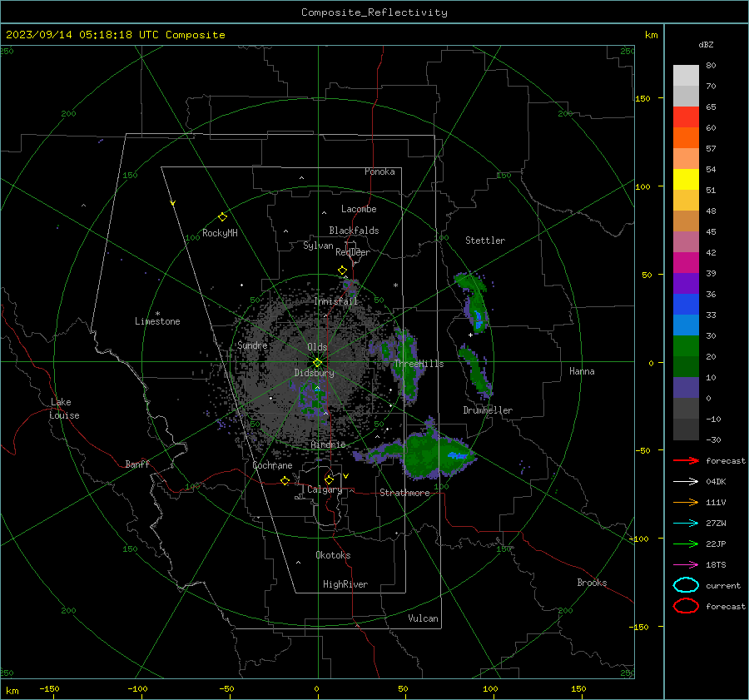Click the Stettler city label
The image size is (749, 700).
[485, 241]
